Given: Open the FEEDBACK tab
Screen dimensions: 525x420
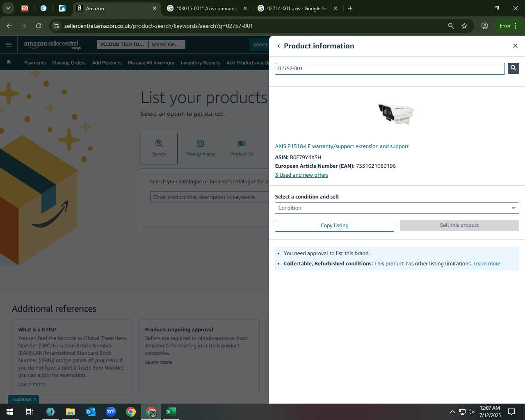Looking at the screenshot, I should [22, 399].
